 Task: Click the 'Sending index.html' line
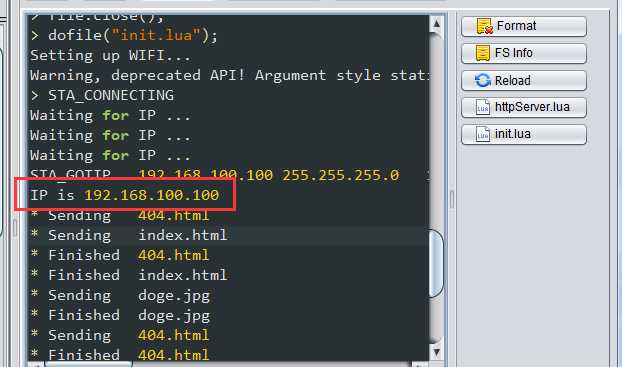[x=129, y=235]
